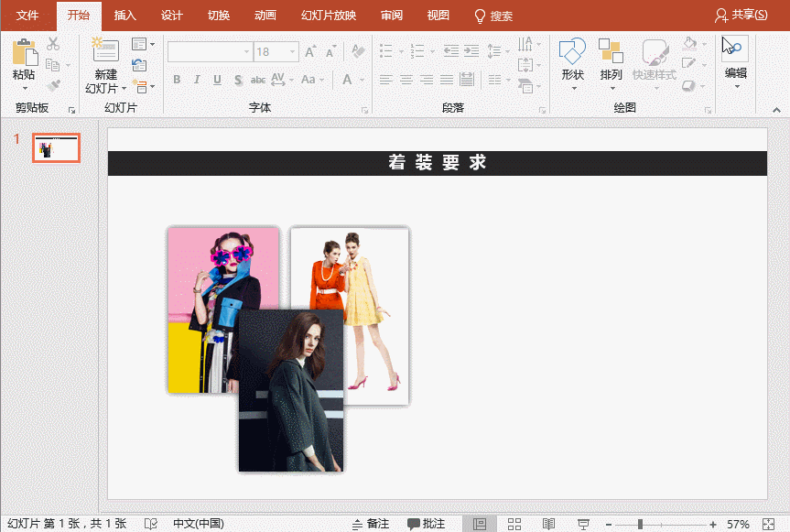The image size is (790, 532).
Task: Open the font size dropdown
Action: 293,52
